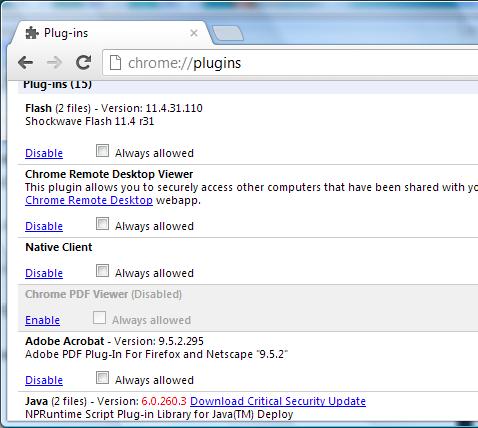The height and width of the screenshot is (428, 478).
Task: Click the NPRuntime Script Plug-in Library text
Action: pos(159,414)
